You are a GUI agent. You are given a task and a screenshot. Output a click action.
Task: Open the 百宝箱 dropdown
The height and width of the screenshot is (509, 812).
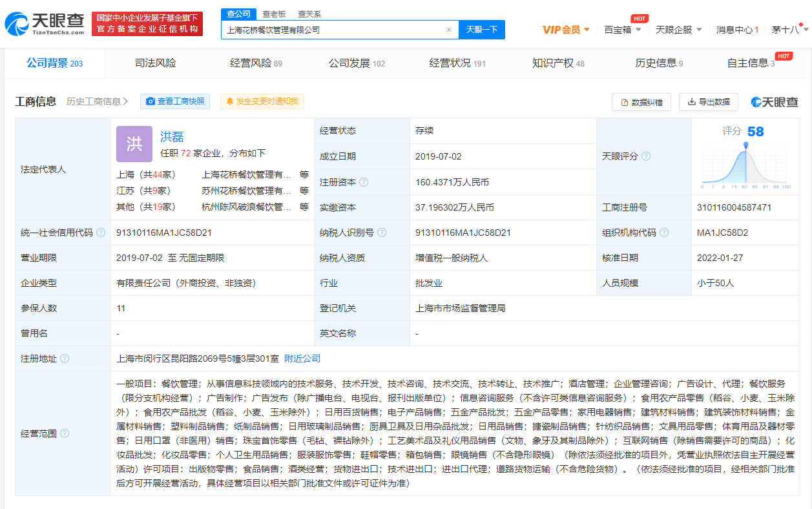click(x=622, y=30)
